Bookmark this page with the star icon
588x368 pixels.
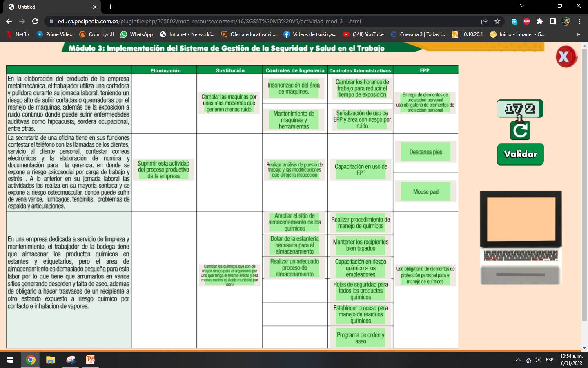click(497, 21)
